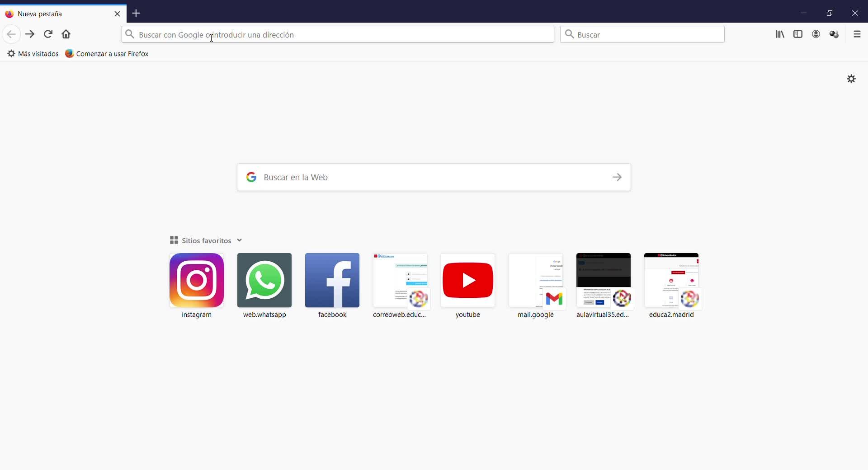Open a new tab with plus button
The height and width of the screenshot is (470, 868).
pyautogui.click(x=136, y=14)
